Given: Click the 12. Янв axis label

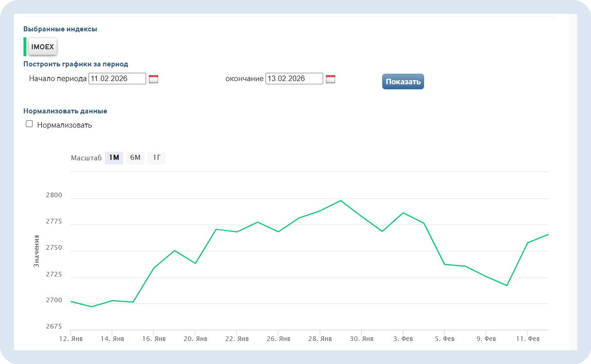Looking at the screenshot, I should (x=71, y=339).
